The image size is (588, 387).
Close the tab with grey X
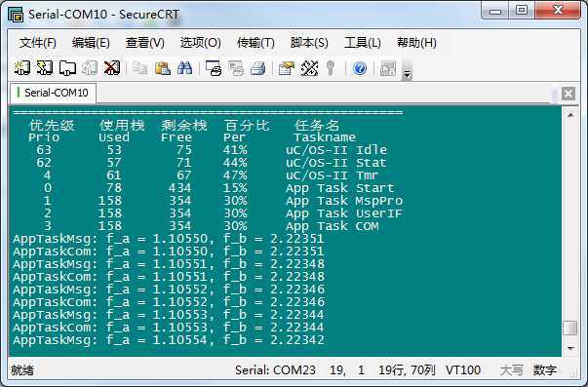pos(568,94)
